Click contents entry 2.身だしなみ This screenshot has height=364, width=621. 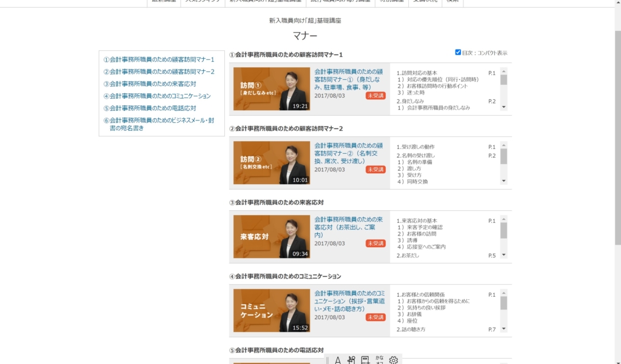410,101
